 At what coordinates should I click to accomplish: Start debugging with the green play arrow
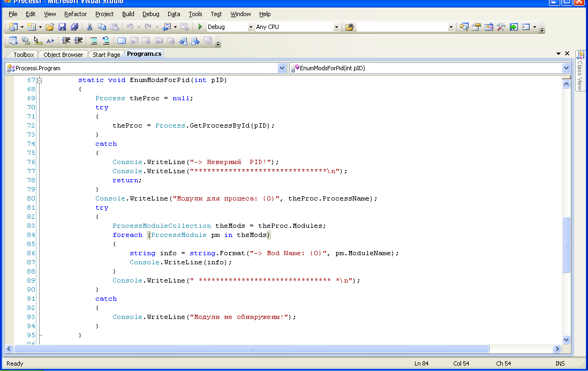pos(200,27)
